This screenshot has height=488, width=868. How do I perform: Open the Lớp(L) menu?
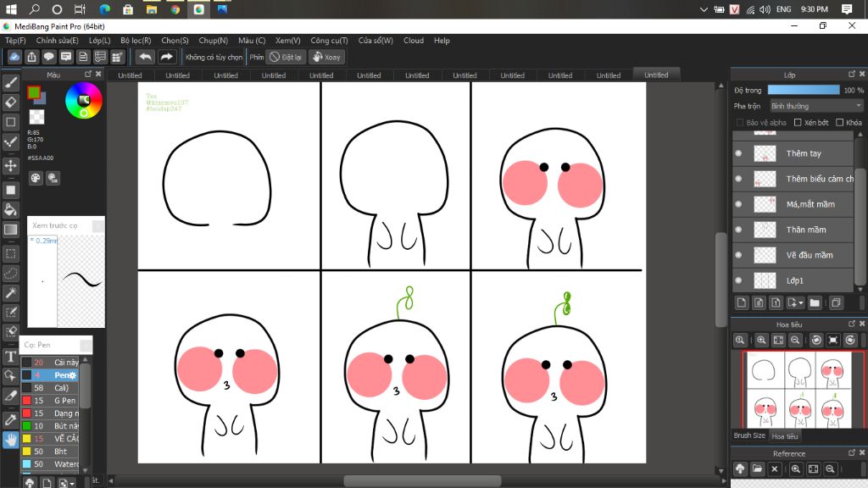100,41
